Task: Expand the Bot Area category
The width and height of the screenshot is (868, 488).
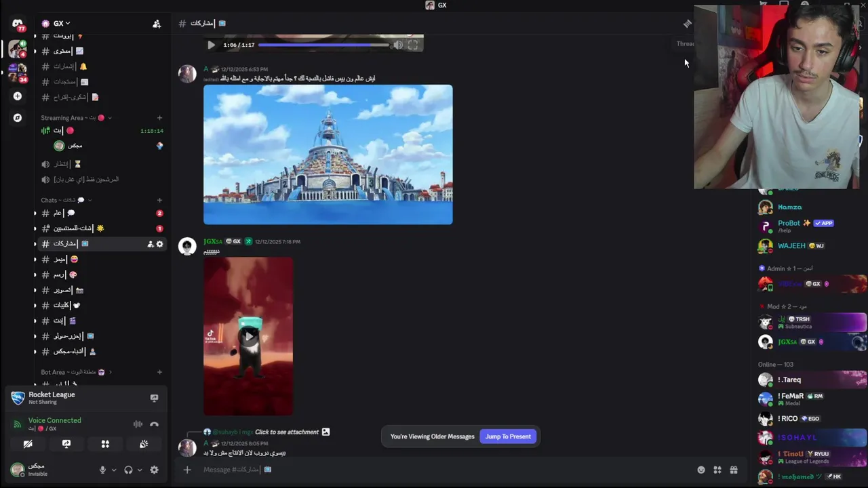Action: pos(77,372)
